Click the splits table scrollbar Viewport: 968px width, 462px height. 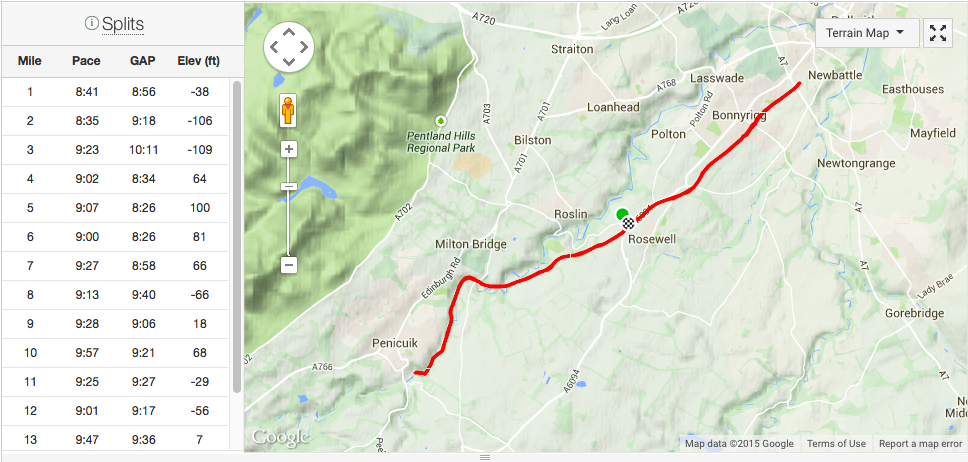tap(237, 237)
